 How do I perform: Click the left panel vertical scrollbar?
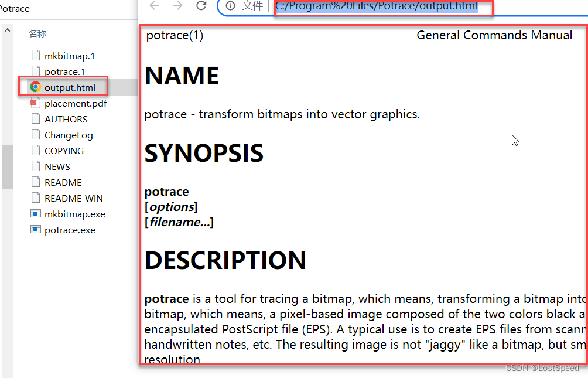[7, 166]
